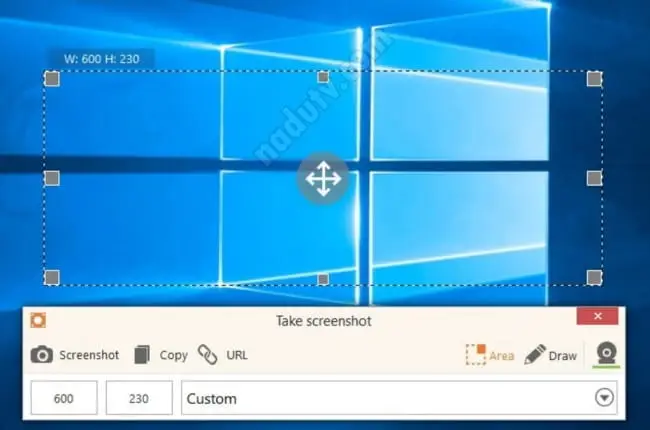Click the webcam icon in toolbar

(x=606, y=354)
